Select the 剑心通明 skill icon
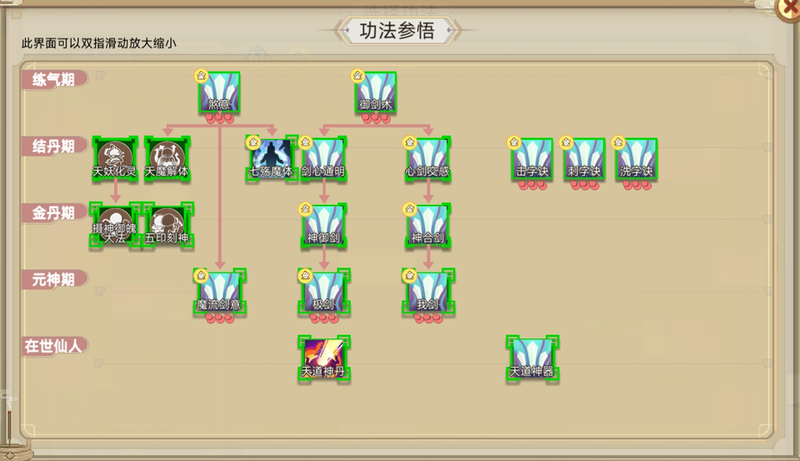Viewport: 800px width, 461px height. coord(324,159)
